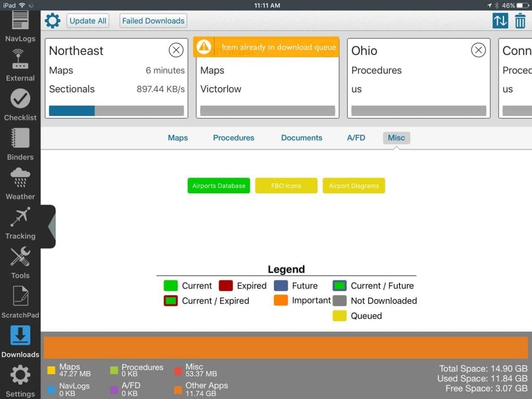Open the Weather section
This screenshot has height=399, width=532.
click(x=20, y=183)
